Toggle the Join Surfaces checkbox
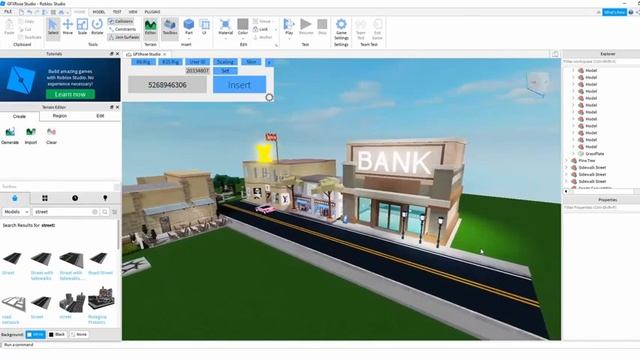 click(124, 37)
